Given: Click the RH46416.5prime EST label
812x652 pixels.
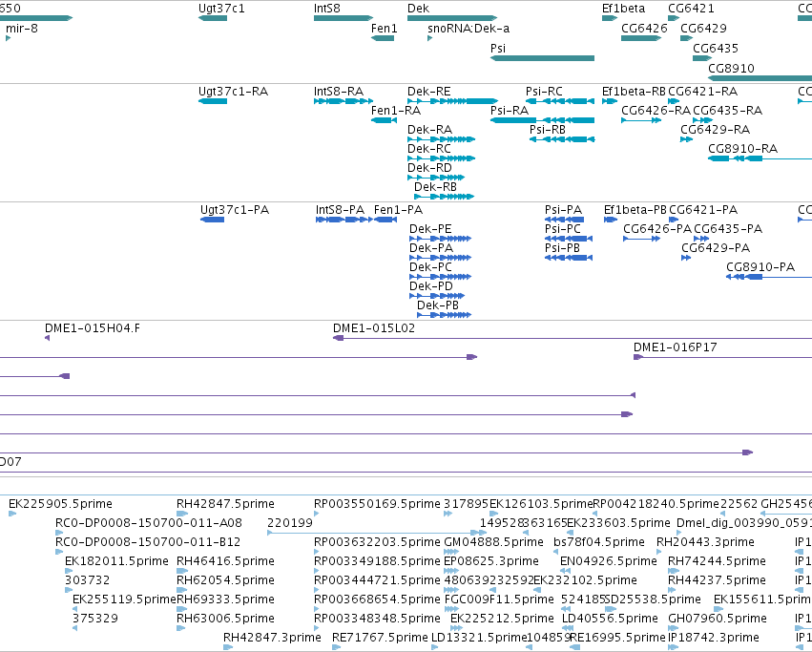Looking at the screenshot, I should point(225,561).
